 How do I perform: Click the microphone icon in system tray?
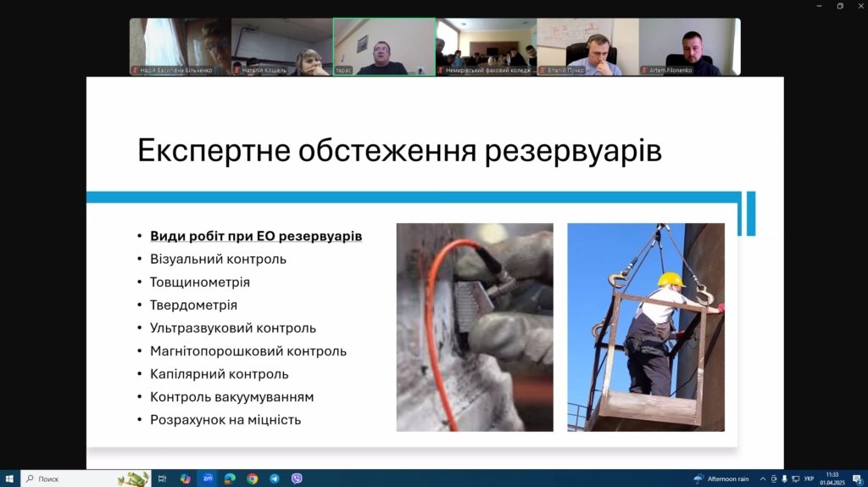coord(784,479)
